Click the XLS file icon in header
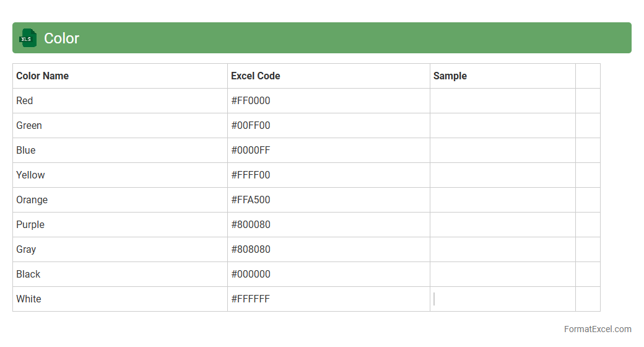644x347 pixels. tap(27, 38)
